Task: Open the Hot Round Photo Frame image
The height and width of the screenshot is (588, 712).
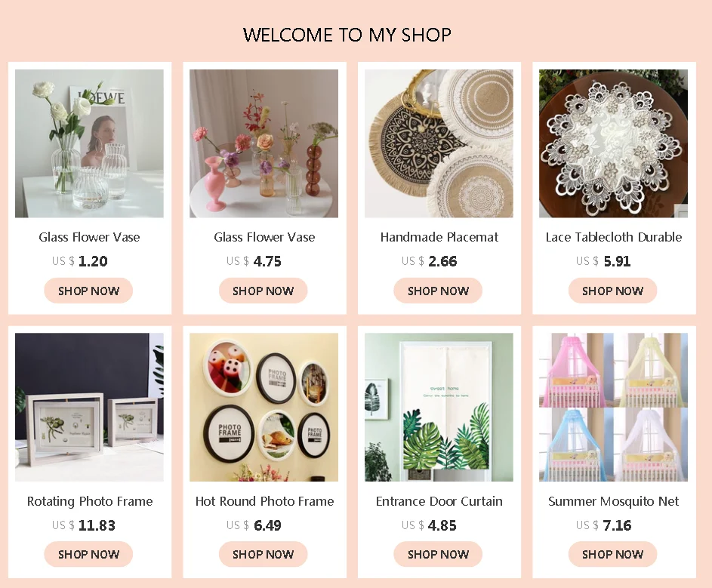Action: (x=264, y=408)
